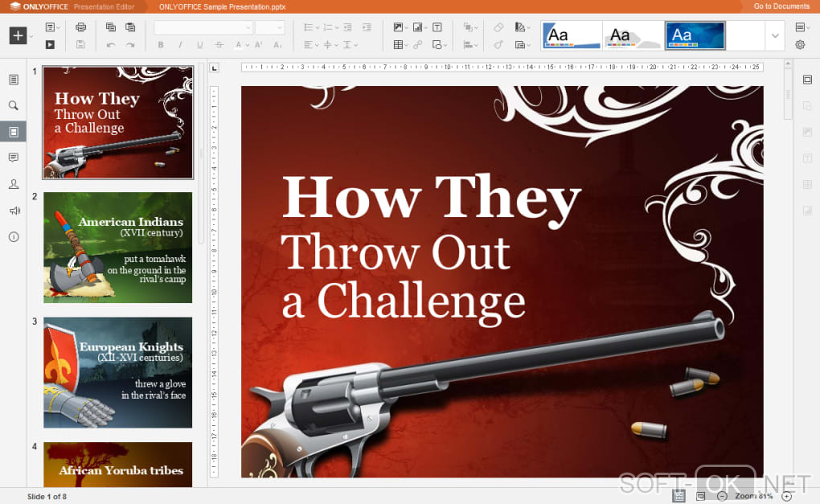Open the Search panel in the left sidebar
This screenshot has width=820, height=504.
click(14, 105)
